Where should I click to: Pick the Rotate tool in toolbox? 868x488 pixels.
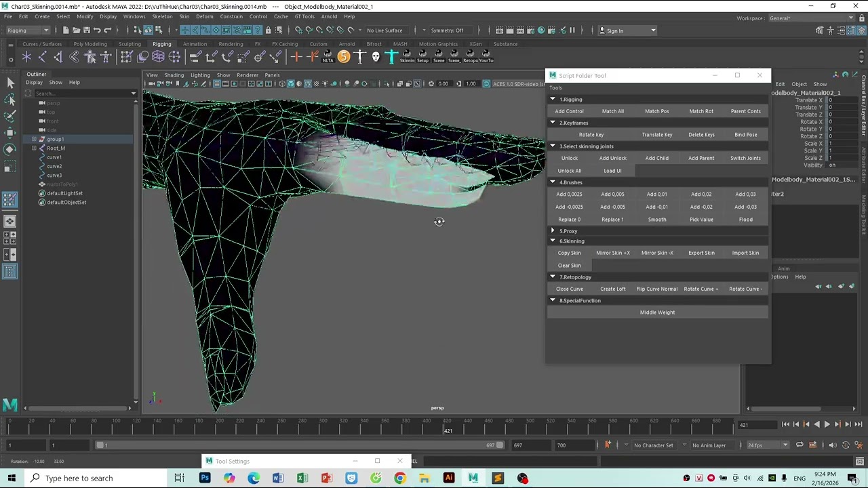[10, 149]
